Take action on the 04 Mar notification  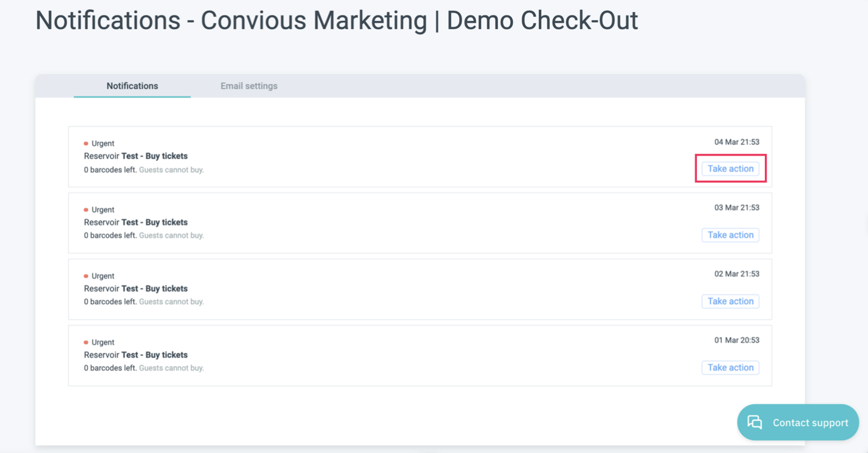[x=730, y=169]
